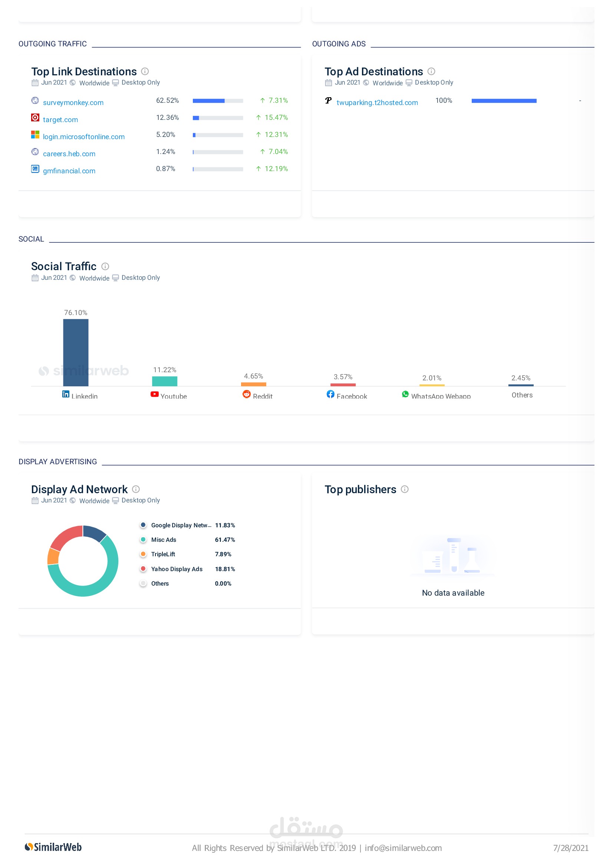The height and width of the screenshot is (868, 613).
Task: Click the "18.81%" Yahoo Display Ads value
Action: click(225, 569)
